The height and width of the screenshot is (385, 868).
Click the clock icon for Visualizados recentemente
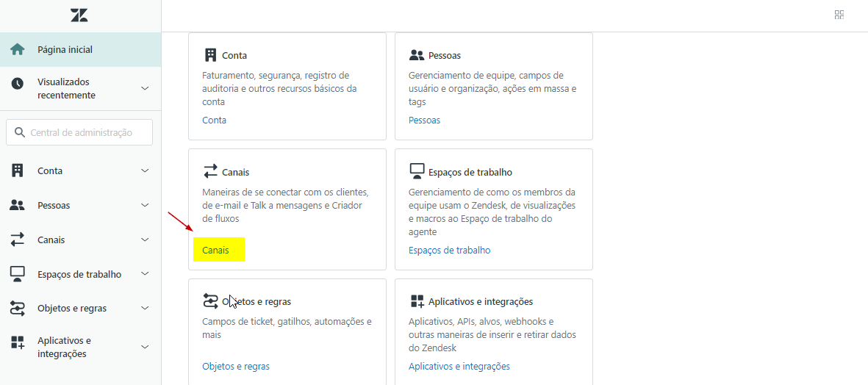point(18,84)
